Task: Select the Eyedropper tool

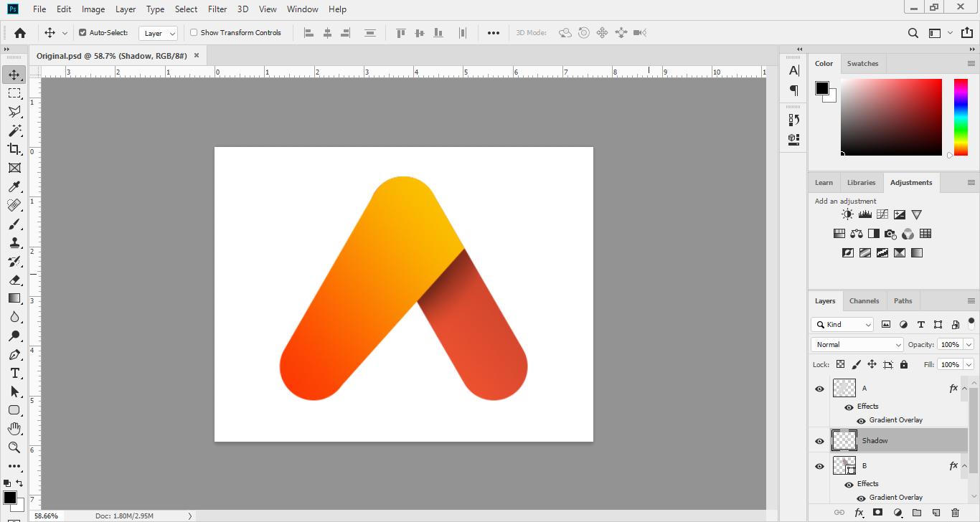Action: pyautogui.click(x=14, y=186)
